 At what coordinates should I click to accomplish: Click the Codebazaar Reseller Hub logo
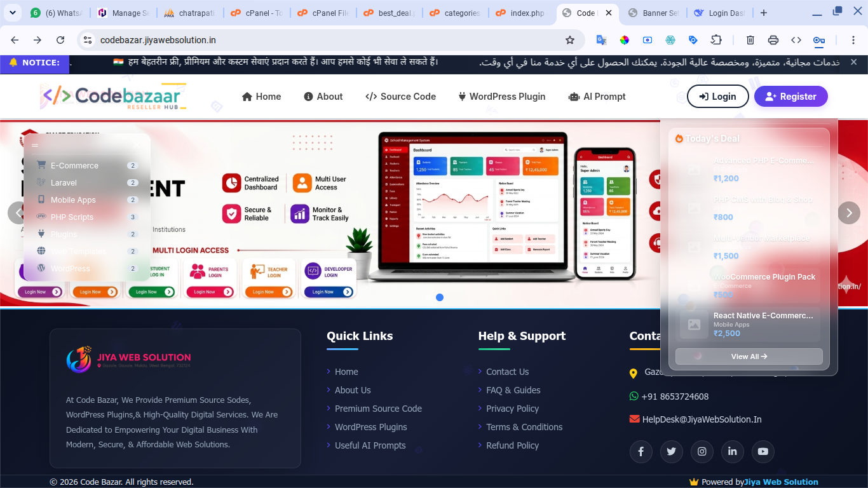[113, 97]
